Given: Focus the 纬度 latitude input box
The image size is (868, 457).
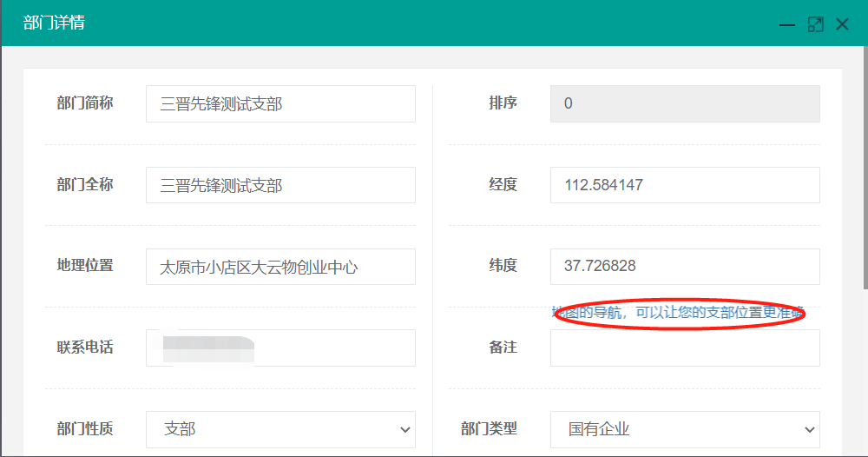Looking at the screenshot, I should point(685,266).
